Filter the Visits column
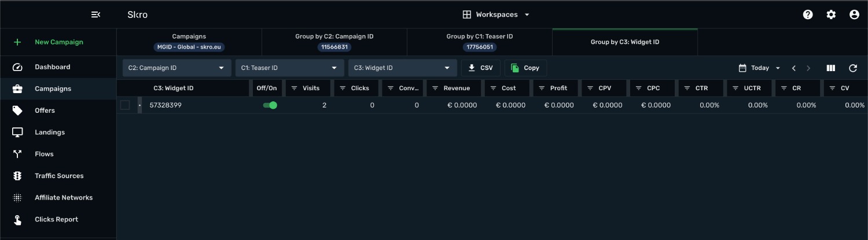868x240 pixels. [294, 88]
